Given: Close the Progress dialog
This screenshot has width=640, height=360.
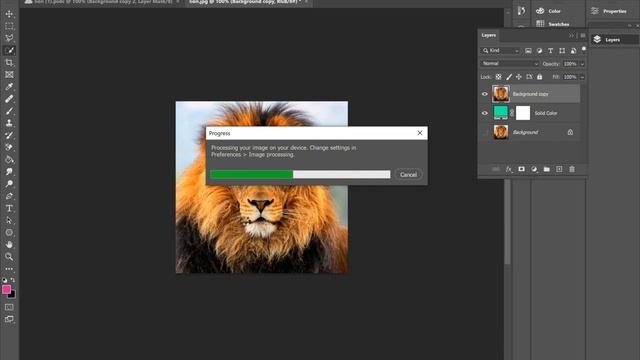Looking at the screenshot, I should [420, 133].
